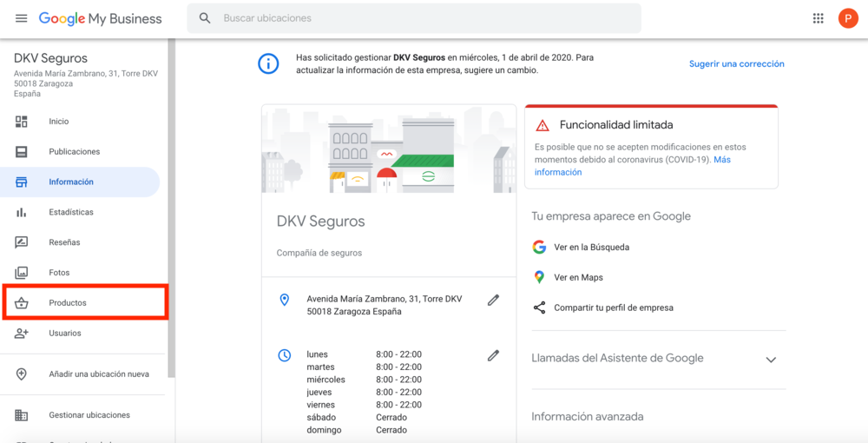Click the add location pin icon
868x443 pixels.
[21, 374]
